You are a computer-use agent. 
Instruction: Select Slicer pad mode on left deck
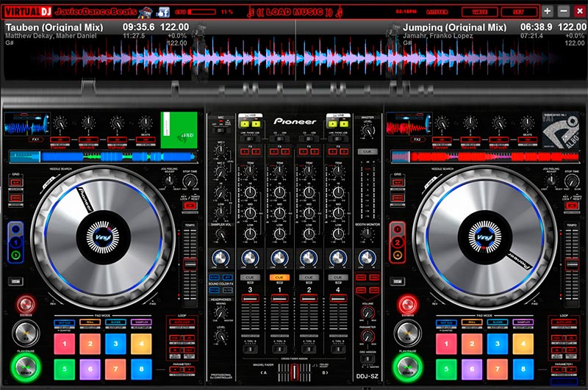coord(115,322)
